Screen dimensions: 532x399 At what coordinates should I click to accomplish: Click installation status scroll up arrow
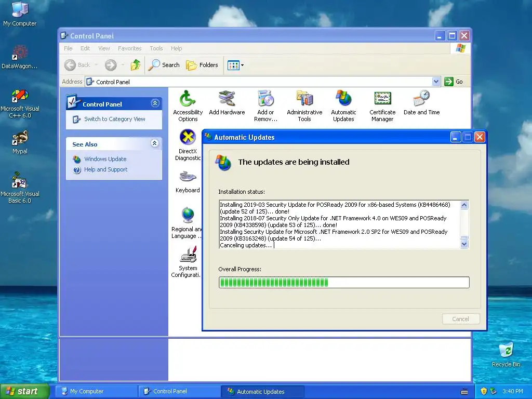pos(464,205)
